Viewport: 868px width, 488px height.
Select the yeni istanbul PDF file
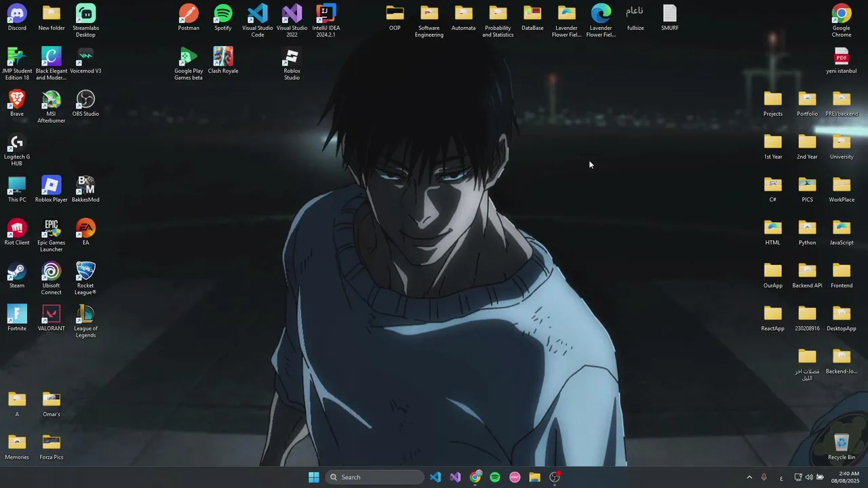[x=842, y=60]
